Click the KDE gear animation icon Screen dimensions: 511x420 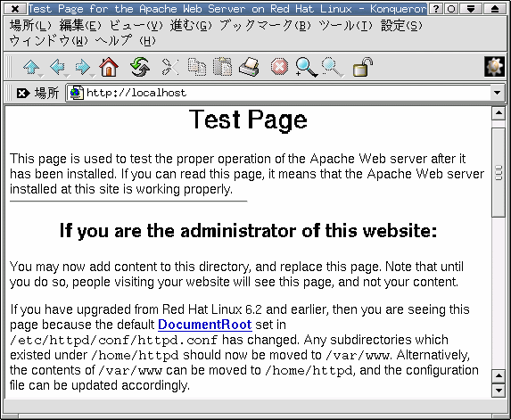point(494,67)
